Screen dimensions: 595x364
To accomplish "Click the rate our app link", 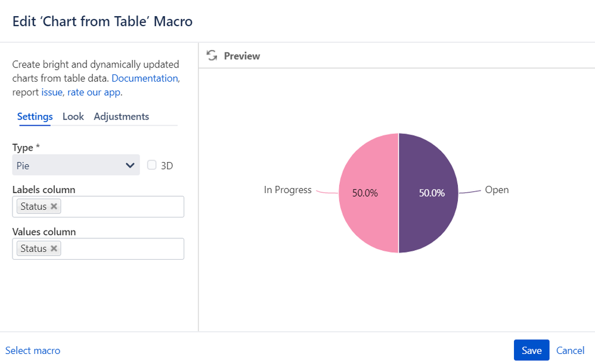I will (94, 92).
